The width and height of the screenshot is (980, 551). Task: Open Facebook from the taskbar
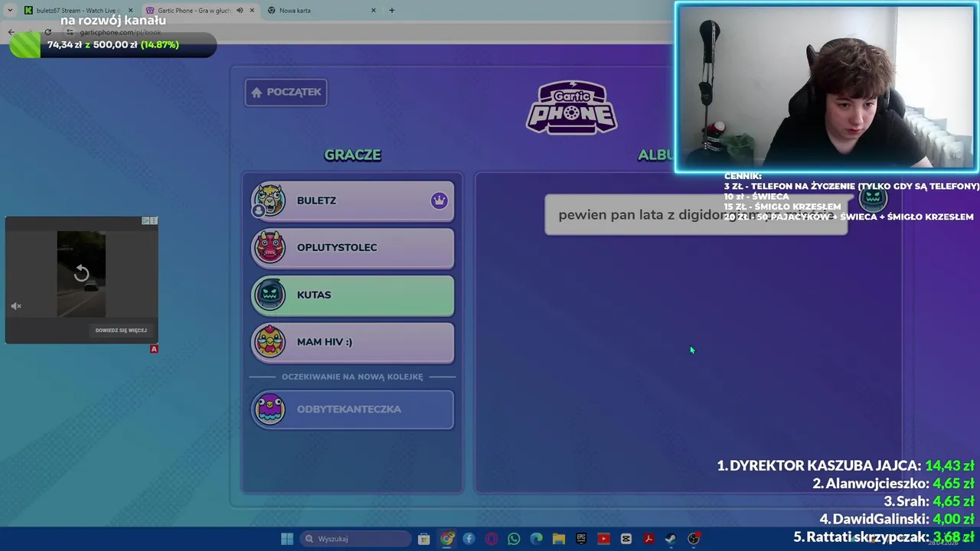click(x=469, y=539)
